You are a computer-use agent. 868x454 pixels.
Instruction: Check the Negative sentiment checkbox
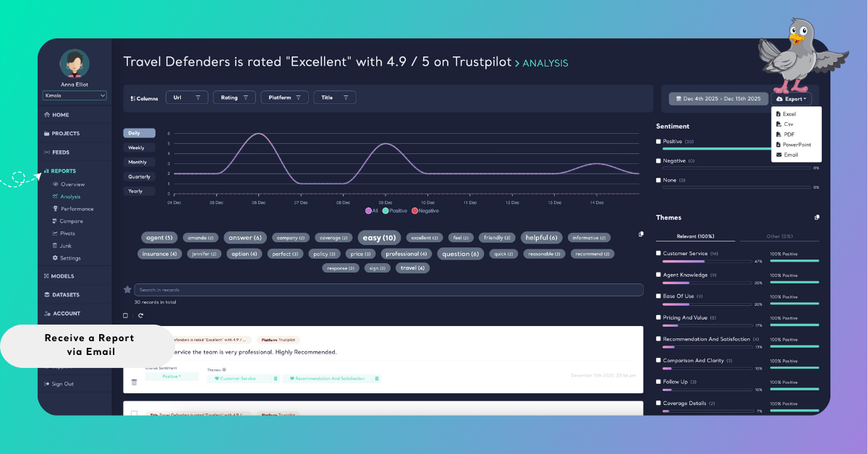click(x=658, y=160)
